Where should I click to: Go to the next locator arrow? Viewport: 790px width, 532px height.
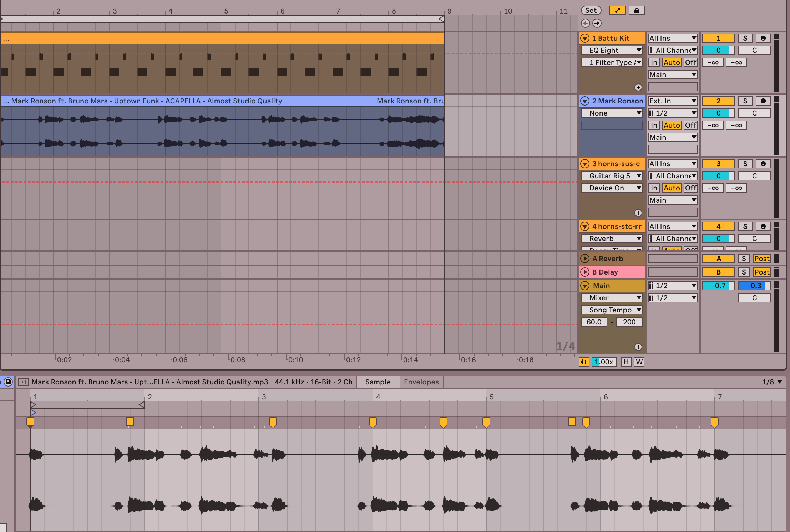[597, 23]
